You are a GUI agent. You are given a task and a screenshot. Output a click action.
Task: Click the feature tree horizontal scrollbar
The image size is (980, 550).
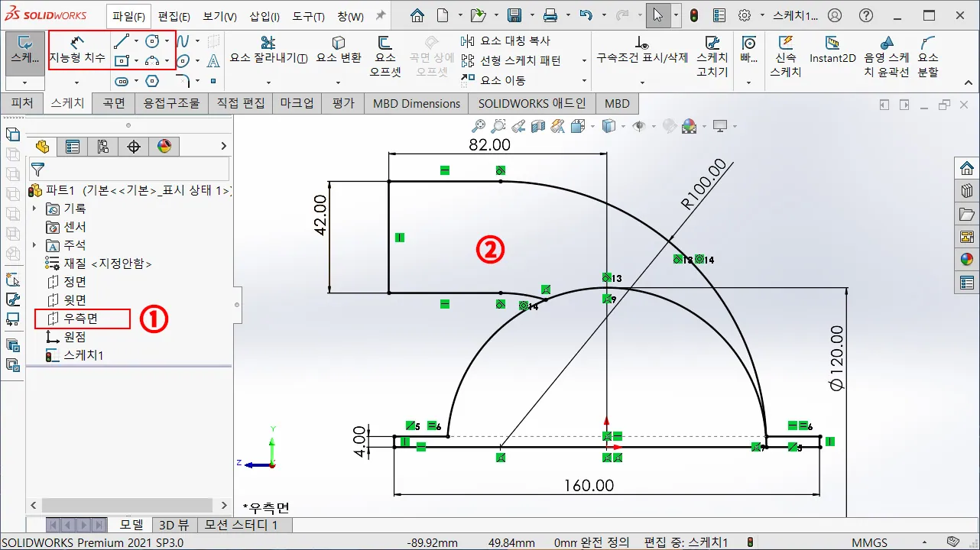point(128,505)
